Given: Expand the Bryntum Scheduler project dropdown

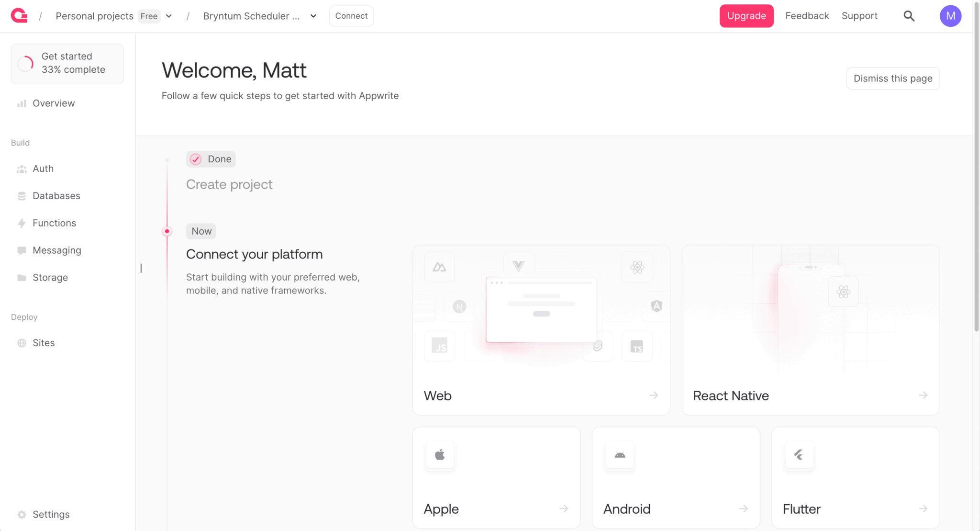Looking at the screenshot, I should (313, 16).
